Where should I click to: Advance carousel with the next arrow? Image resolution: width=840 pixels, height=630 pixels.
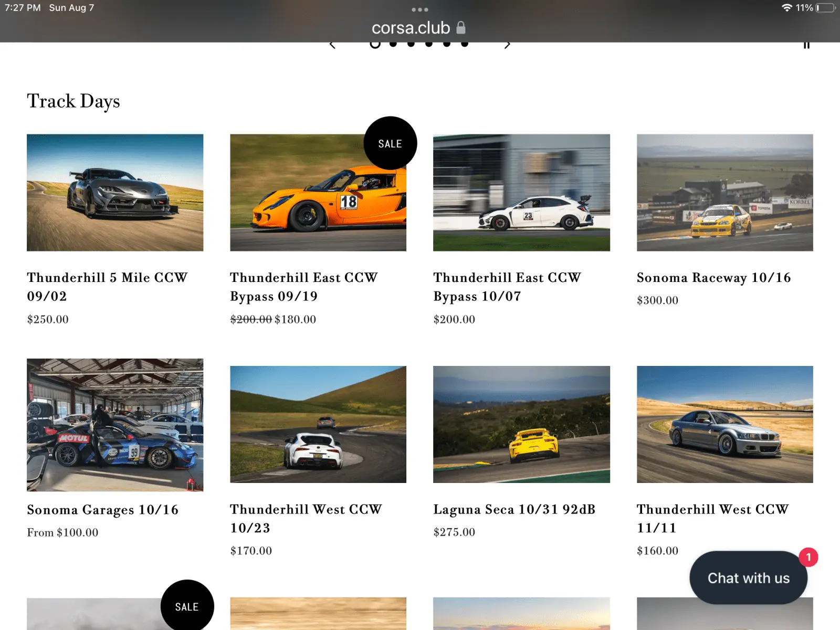[507, 45]
